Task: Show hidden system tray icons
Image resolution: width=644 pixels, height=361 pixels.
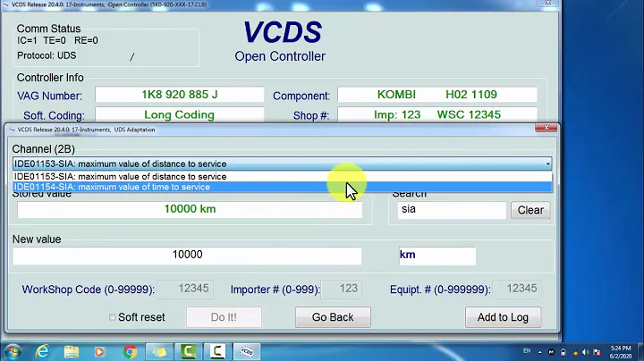Action: [539, 352]
